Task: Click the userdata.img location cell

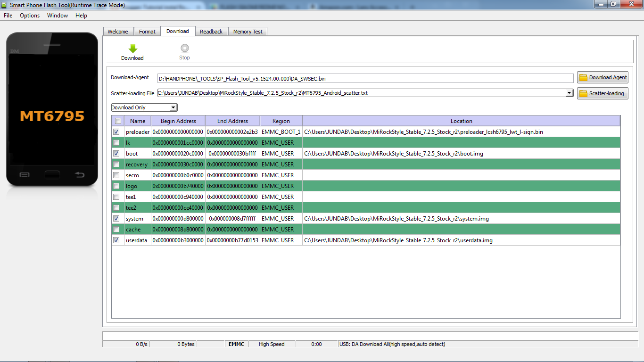Action: (x=461, y=240)
